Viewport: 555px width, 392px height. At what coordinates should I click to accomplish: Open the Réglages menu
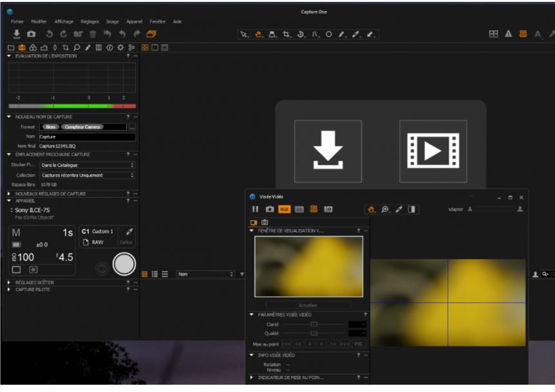tap(89, 22)
